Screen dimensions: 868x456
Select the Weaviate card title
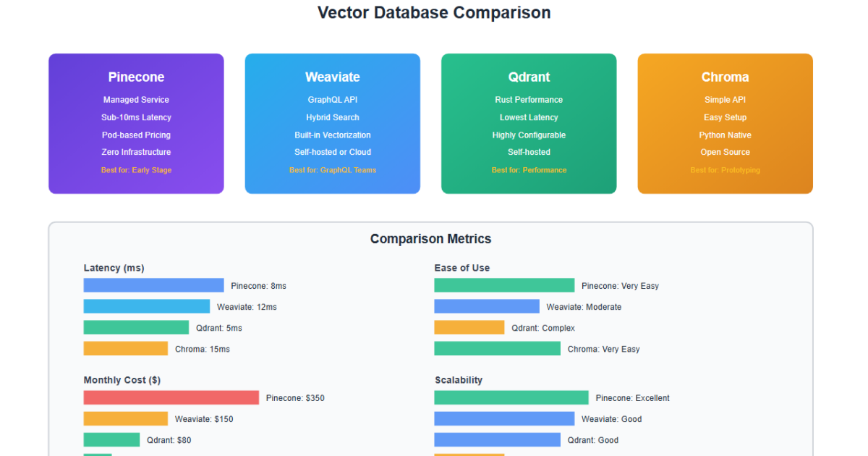point(332,77)
